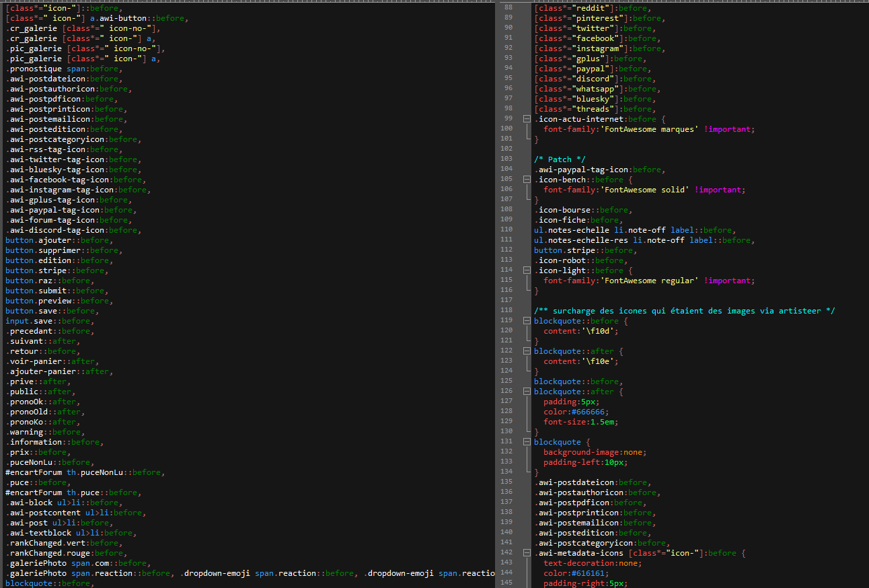
Task: Click line number 88 in the right pane
Action: click(508, 8)
